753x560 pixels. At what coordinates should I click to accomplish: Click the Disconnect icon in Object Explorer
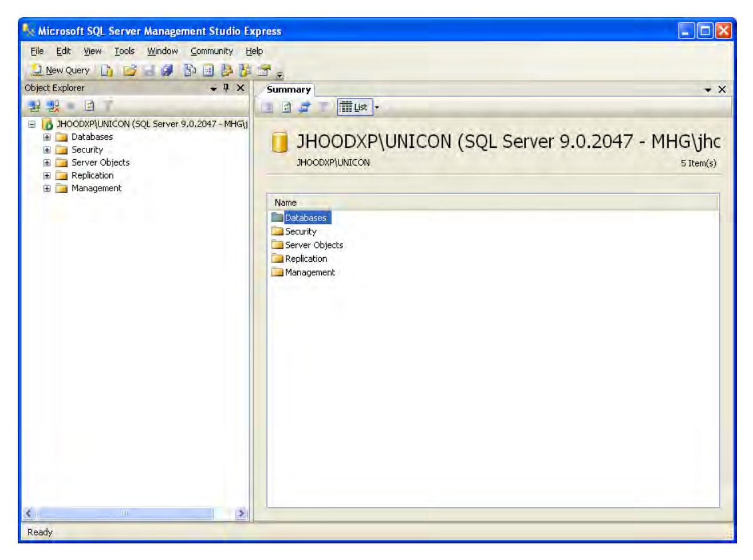click(x=53, y=106)
